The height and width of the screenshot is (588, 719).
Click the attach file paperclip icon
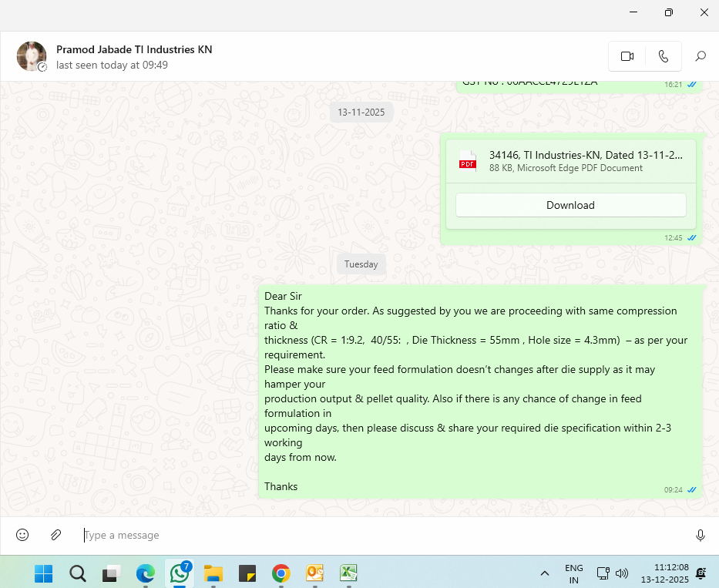pyautogui.click(x=55, y=535)
